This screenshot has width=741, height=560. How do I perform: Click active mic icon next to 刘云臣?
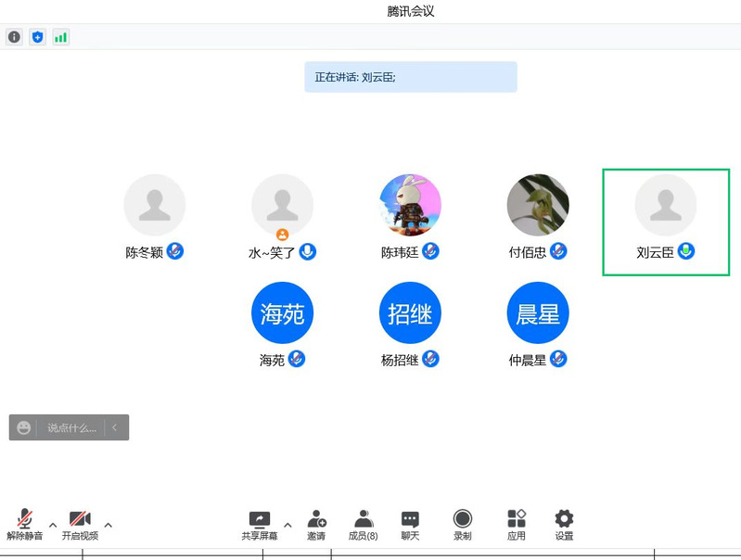click(x=686, y=251)
